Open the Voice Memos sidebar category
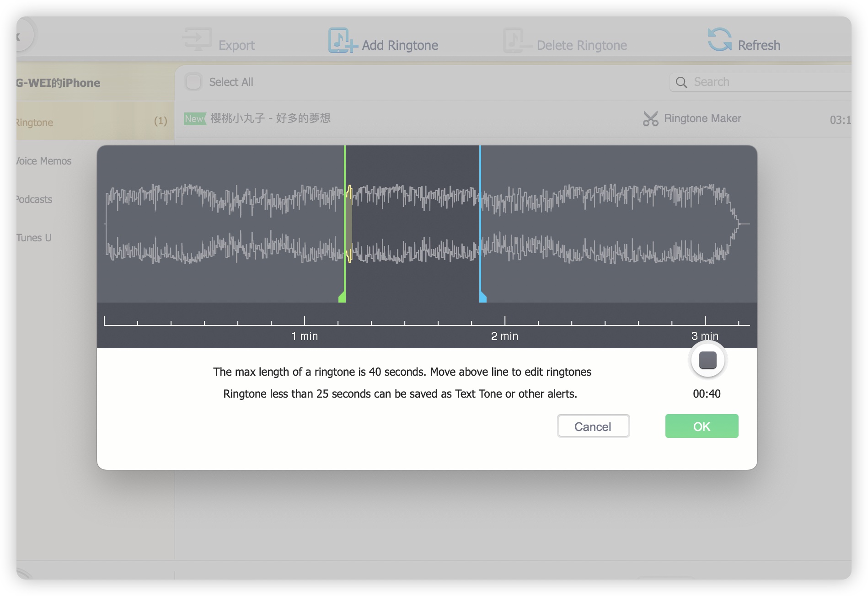The height and width of the screenshot is (596, 868). coord(44,161)
